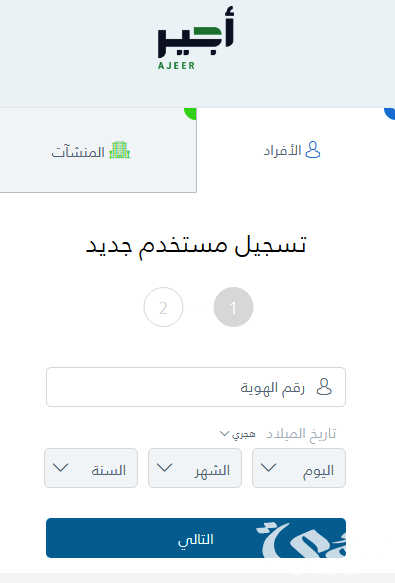Open the الشهر month dropdown
Viewport: 395px width, 583px height.
(x=195, y=468)
